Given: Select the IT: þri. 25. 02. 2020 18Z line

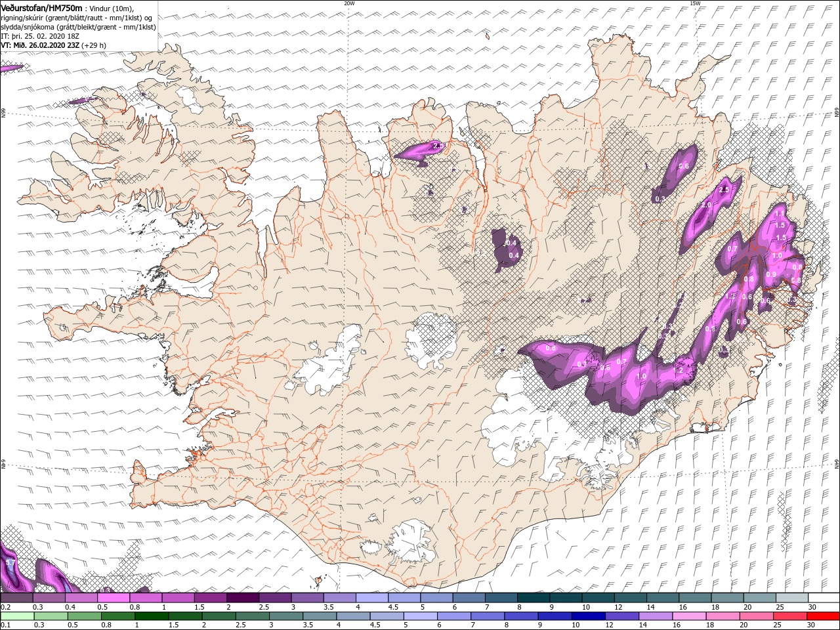Looking at the screenshot, I should click(x=39, y=36).
